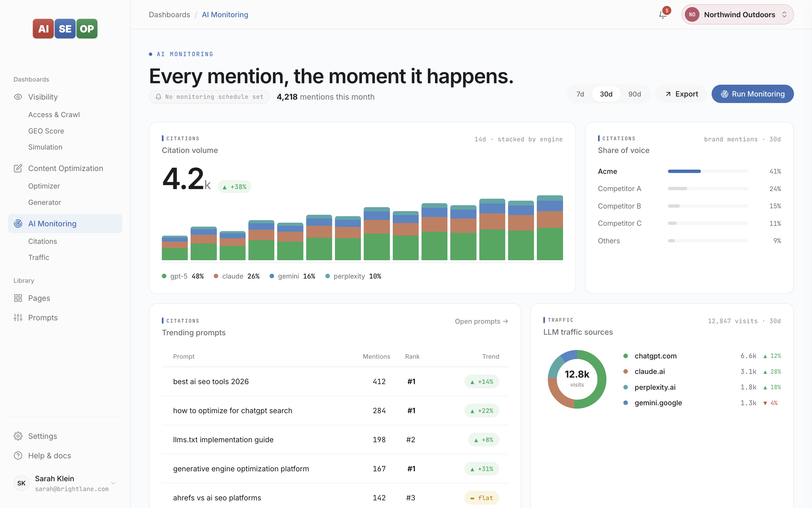Open Help & docs link

point(65,456)
